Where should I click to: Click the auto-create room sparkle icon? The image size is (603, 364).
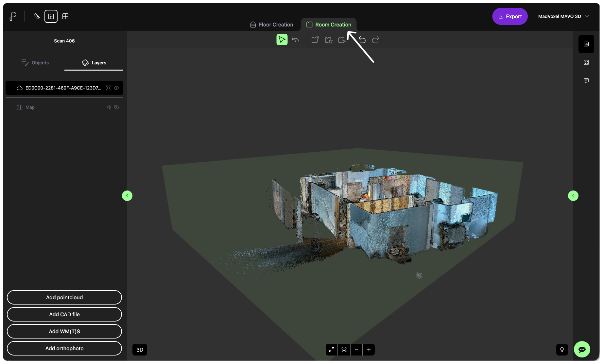(x=315, y=40)
